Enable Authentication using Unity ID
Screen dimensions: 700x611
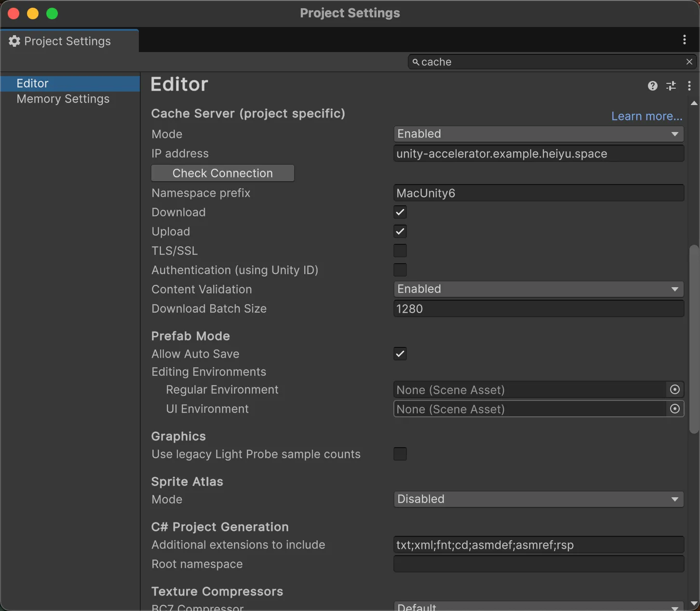pyautogui.click(x=400, y=270)
